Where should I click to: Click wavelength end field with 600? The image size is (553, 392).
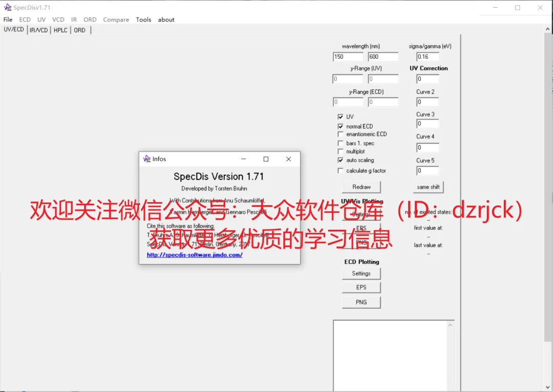click(x=383, y=57)
